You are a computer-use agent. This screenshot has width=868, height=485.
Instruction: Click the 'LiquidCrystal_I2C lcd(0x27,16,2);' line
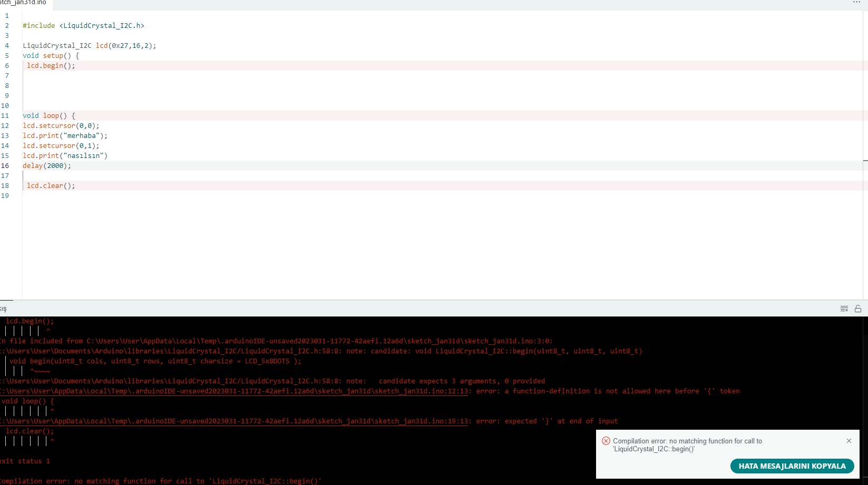[90, 46]
